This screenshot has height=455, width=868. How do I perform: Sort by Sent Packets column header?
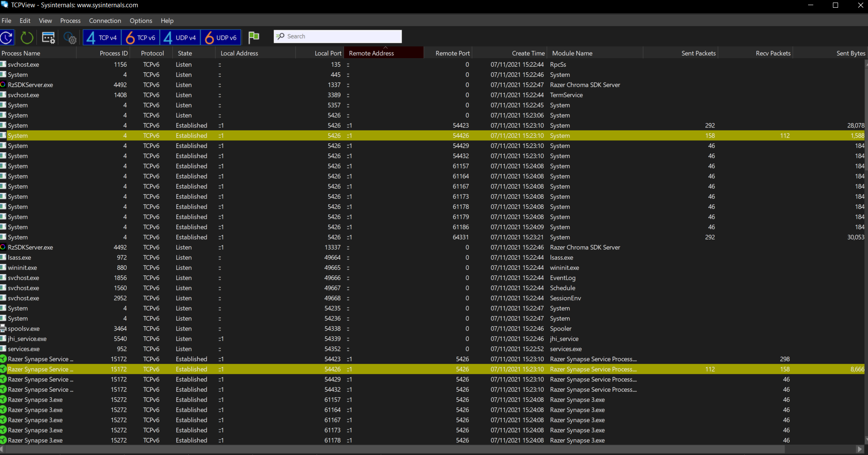click(680, 53)
